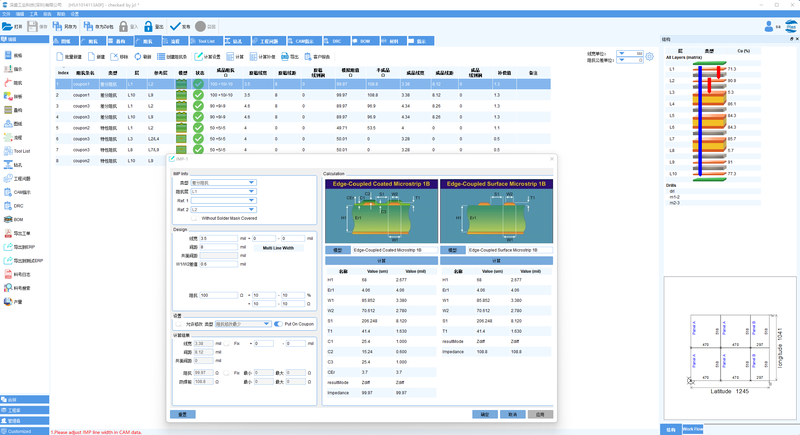Toggle the Fix switch beside the 3.38 mil field
The image size is (800, 435).
pyautogui.click(x=227, y=344)
